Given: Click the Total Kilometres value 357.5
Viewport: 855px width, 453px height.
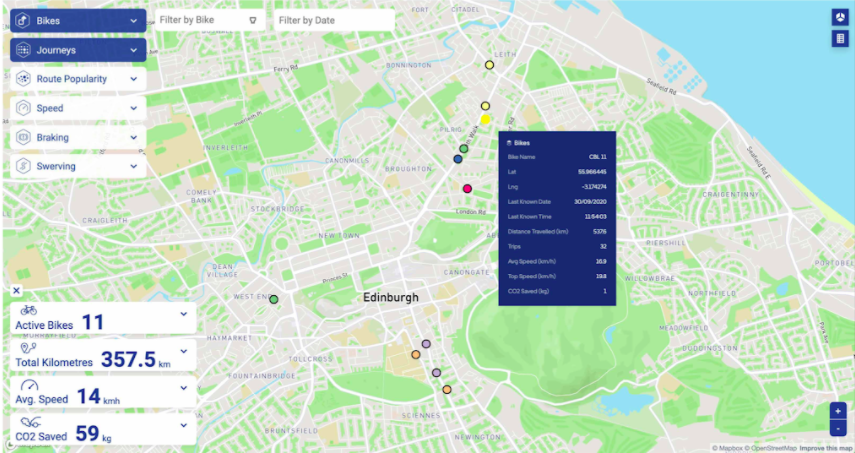Looking at the screenshot, I should [x=128, y=359].
